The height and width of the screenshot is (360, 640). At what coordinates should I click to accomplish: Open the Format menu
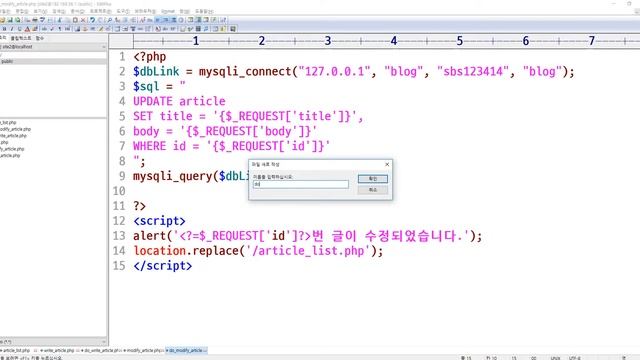[168, 11]
